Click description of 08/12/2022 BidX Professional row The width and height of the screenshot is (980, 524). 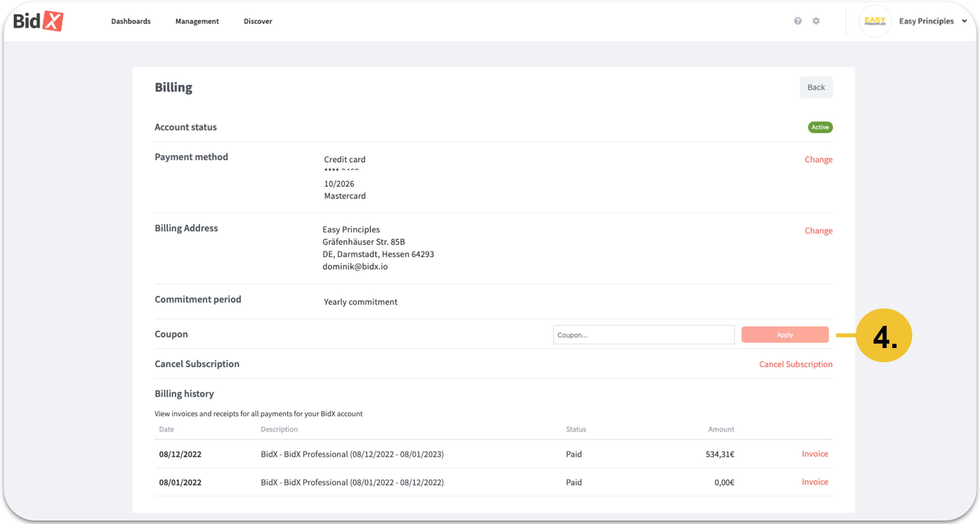click(352, 454)
